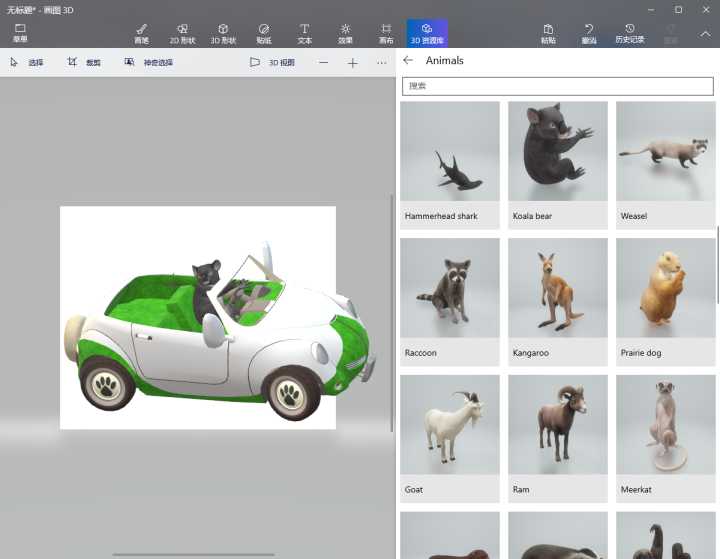This screenshot has height=559, width=720.
Task: Select the 画笔 (Brushes) tool
Action: coord(141,33)
